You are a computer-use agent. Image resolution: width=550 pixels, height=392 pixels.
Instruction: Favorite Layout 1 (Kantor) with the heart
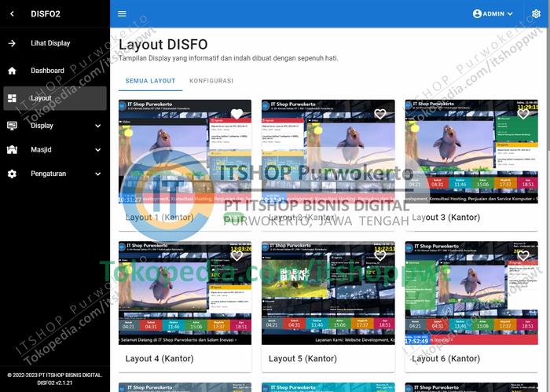[236, 114]
